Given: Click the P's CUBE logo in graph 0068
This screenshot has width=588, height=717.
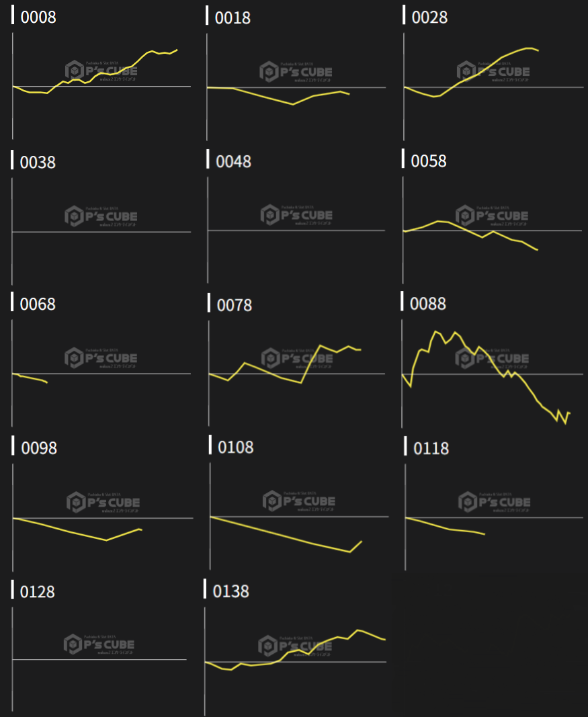Looking at the screenshot, I should pos(101,358).
